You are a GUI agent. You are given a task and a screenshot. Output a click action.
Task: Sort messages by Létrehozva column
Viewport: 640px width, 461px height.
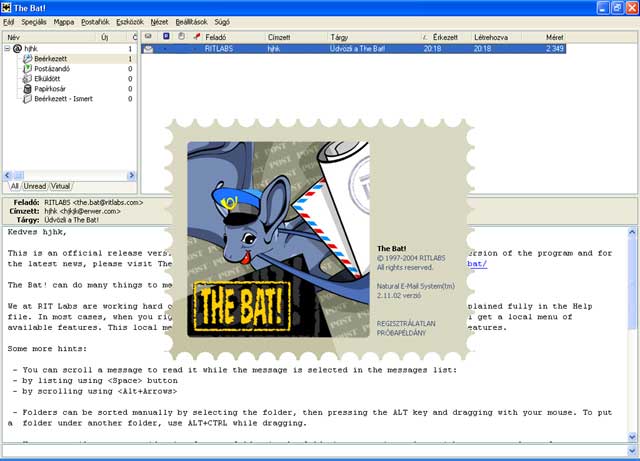[491, 37]
